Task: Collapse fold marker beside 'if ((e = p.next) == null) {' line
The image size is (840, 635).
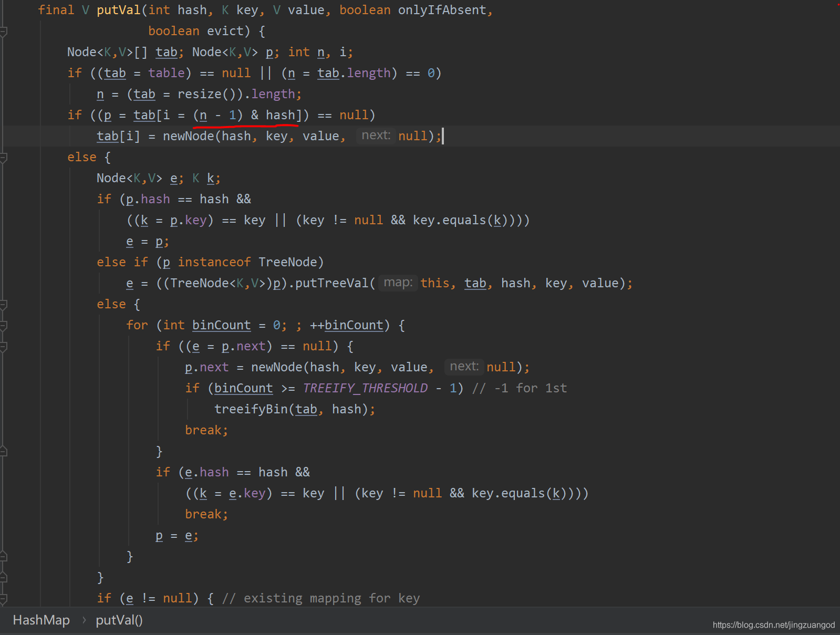Action: (3, 347)
